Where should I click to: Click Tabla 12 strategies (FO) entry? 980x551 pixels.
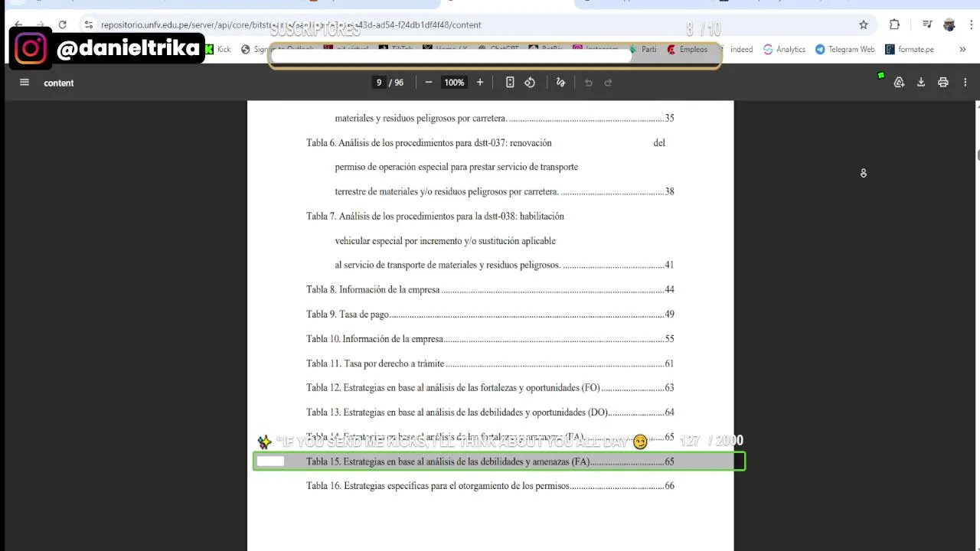point(490,387)
